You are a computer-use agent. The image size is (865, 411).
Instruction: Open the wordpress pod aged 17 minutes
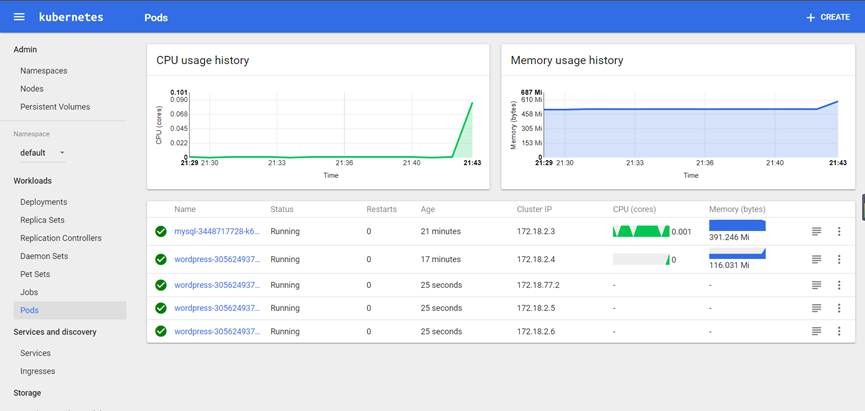click(216, 260)
